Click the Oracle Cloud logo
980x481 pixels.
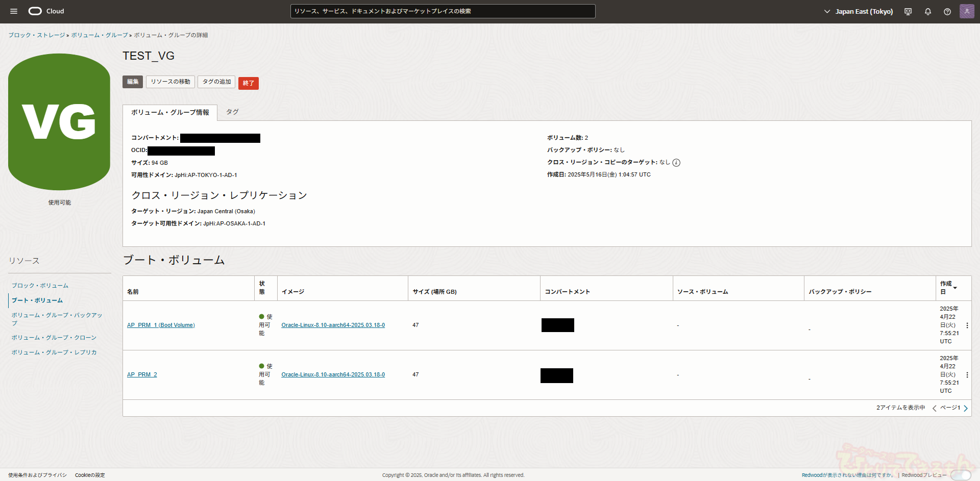46,11
